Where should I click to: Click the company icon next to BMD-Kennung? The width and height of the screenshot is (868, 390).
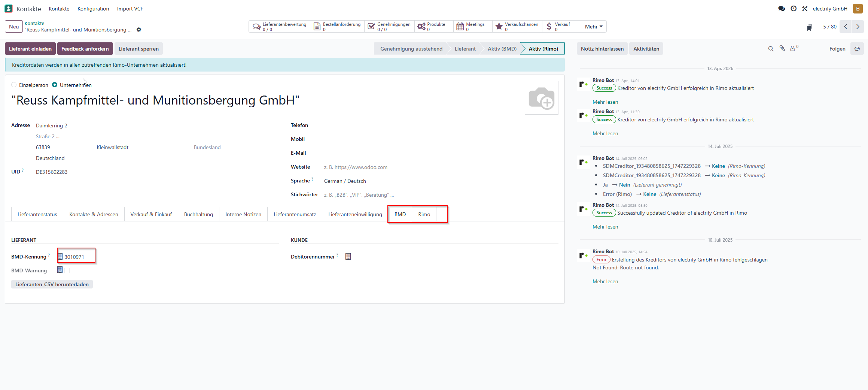pos(60,257)
